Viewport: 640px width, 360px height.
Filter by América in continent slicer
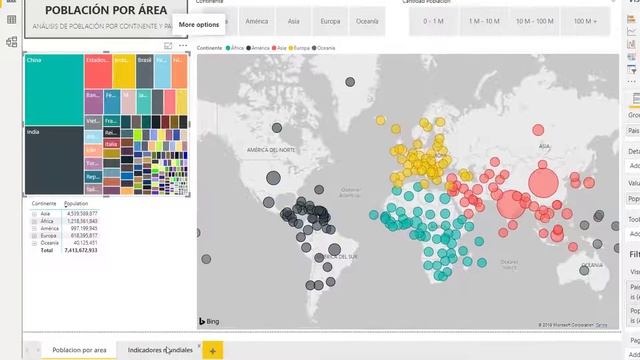coord(257,21)
